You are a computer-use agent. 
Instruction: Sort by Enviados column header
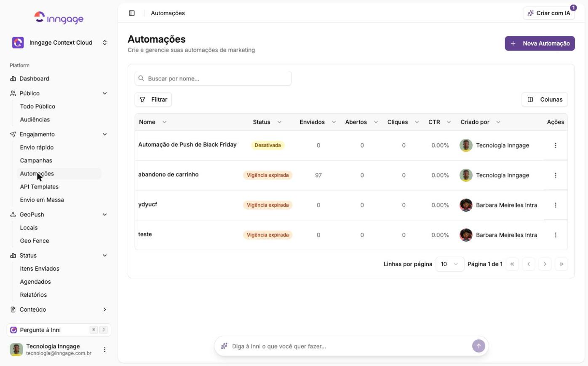pos(318,122)
